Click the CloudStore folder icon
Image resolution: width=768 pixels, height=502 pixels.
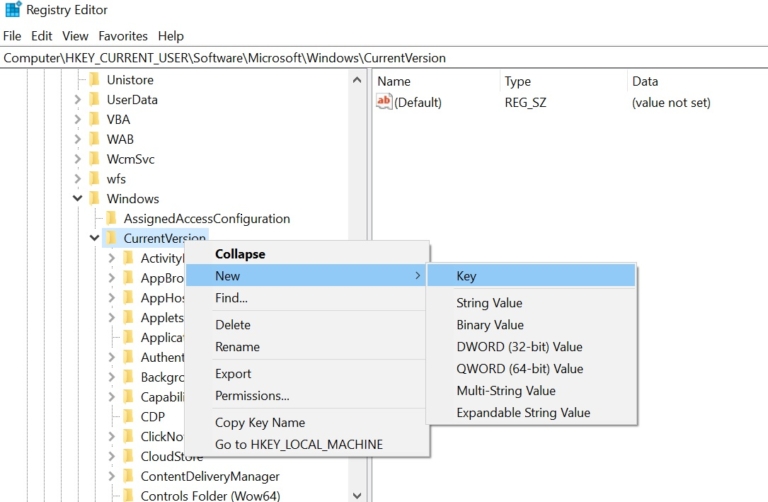click(x=129, y=456)
